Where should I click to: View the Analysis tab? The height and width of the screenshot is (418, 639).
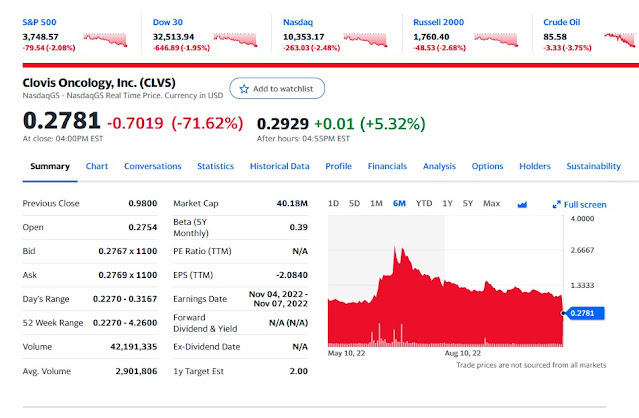[x=439, y=166]
